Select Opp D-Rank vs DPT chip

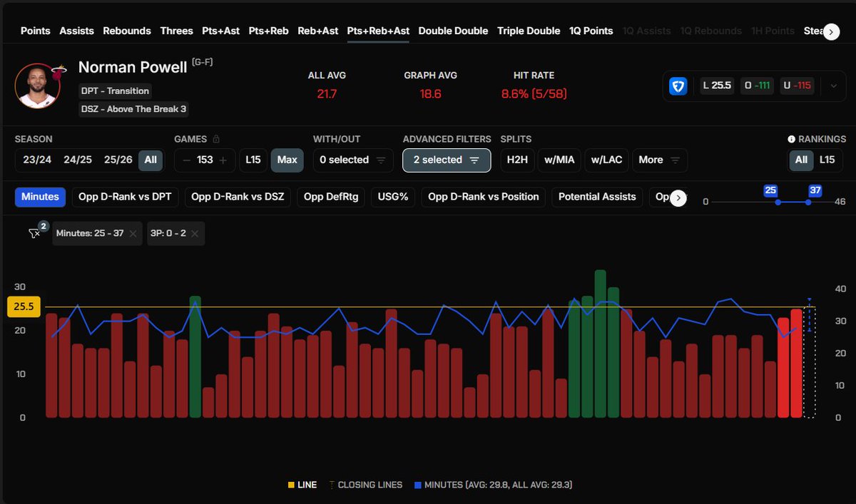[125, 197]
